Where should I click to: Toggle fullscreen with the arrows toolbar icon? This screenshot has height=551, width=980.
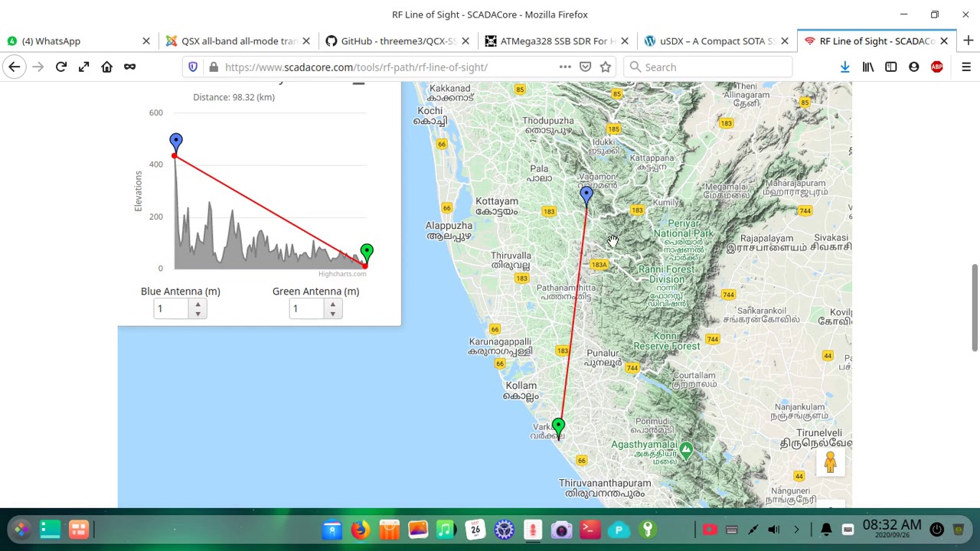coord(84,67)
